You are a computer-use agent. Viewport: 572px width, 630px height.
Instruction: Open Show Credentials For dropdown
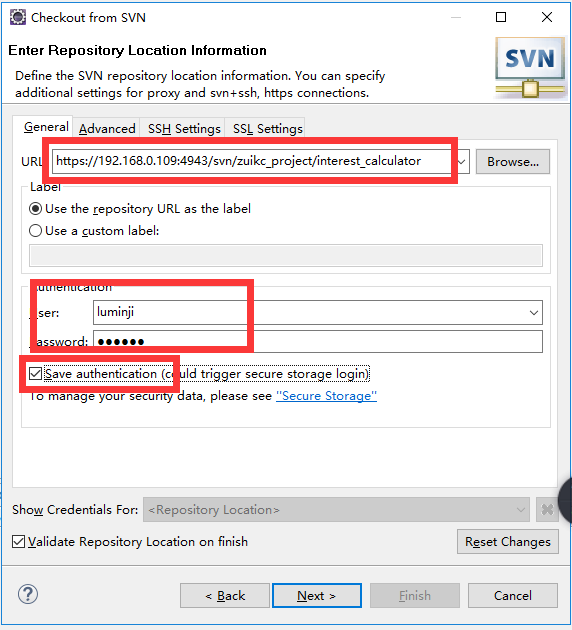[336, 509]
